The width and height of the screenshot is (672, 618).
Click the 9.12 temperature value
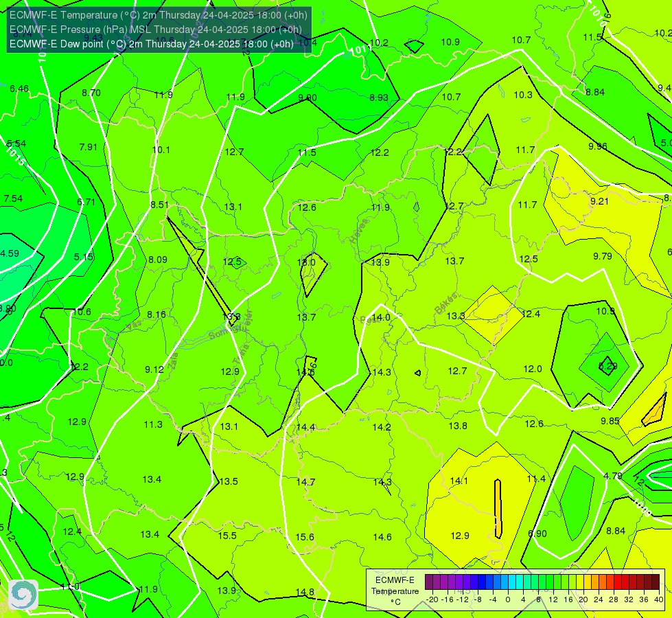click(154, 369)
